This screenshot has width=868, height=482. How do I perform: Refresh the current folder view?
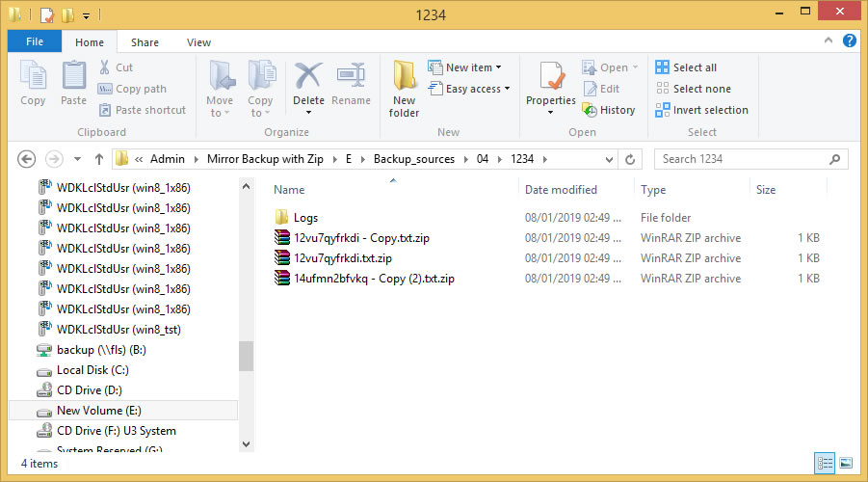pos(630,159)
